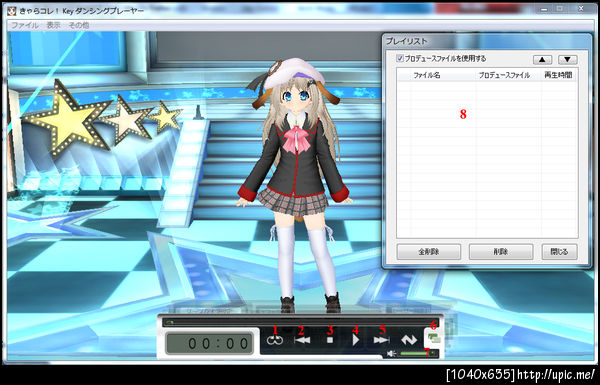Stop playback with the square button
600x385 pixels.
click(330, 340)
